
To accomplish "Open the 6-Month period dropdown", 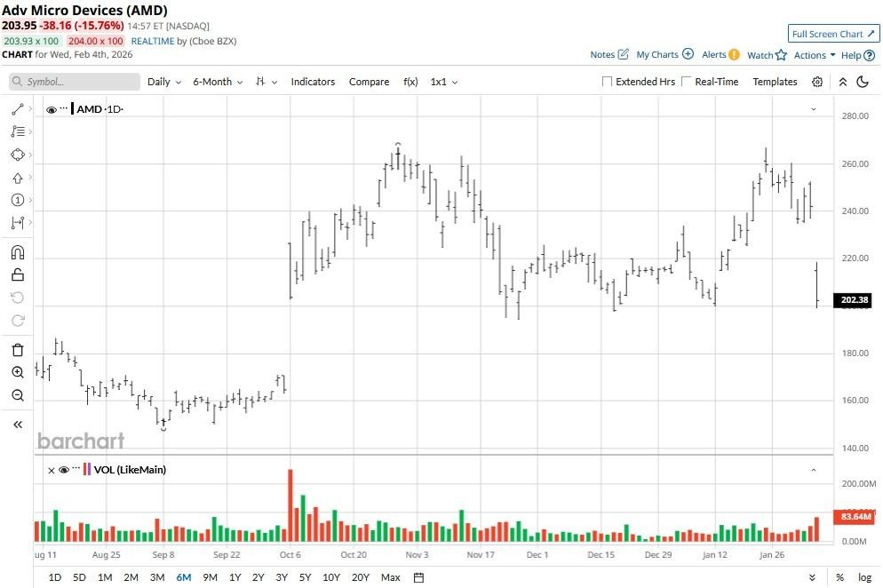I will (x=218, y=82).
